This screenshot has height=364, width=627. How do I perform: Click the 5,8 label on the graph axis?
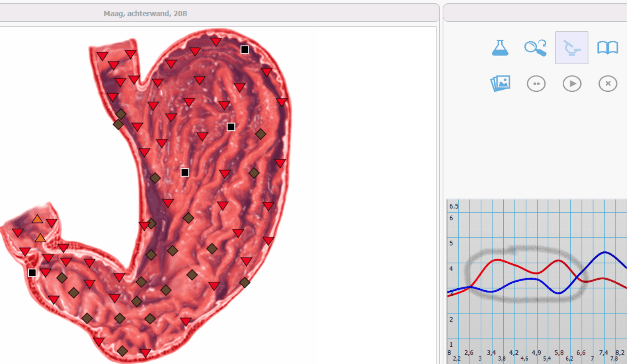click(x=559, y=353)
